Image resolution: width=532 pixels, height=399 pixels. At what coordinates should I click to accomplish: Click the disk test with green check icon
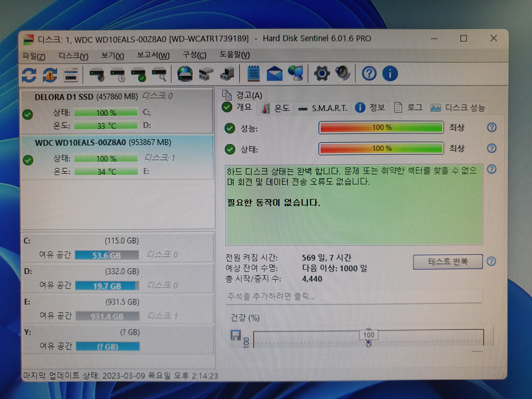point(139,75)
